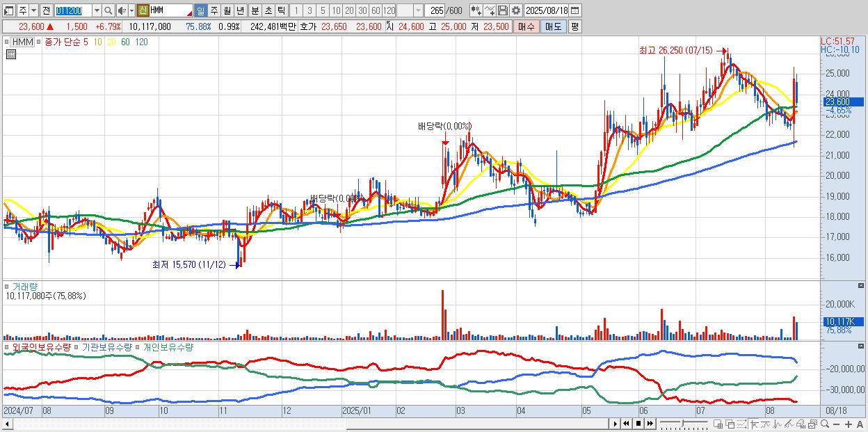Click the add candle indicator icon
The width and height of the screenshot is (868, 432).
[x=476, y=10]
